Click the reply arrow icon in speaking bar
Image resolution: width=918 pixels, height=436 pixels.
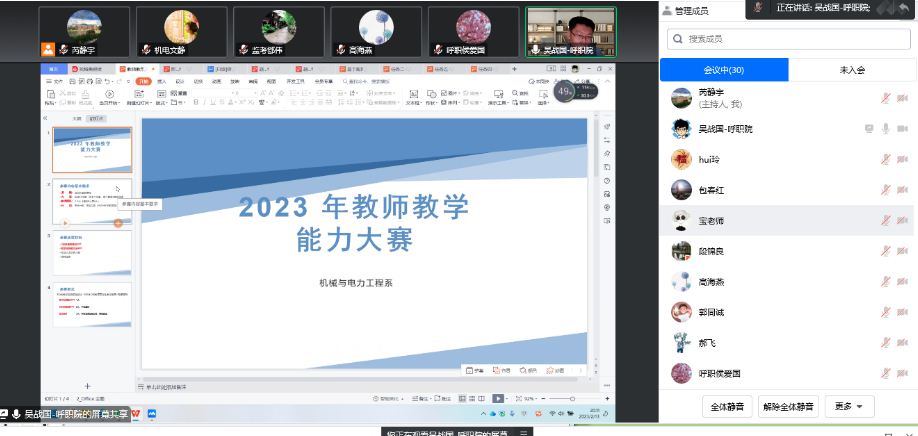coord(903,8)
